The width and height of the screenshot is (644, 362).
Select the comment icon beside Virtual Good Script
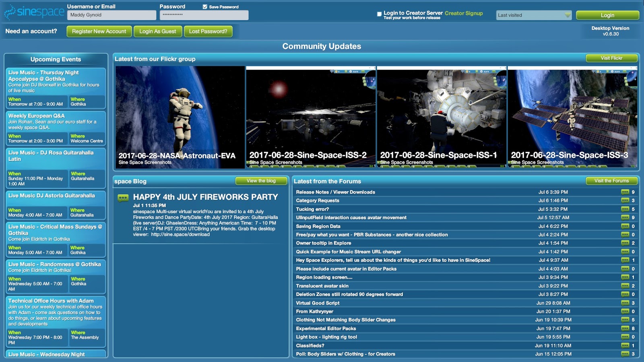[625, 303]
